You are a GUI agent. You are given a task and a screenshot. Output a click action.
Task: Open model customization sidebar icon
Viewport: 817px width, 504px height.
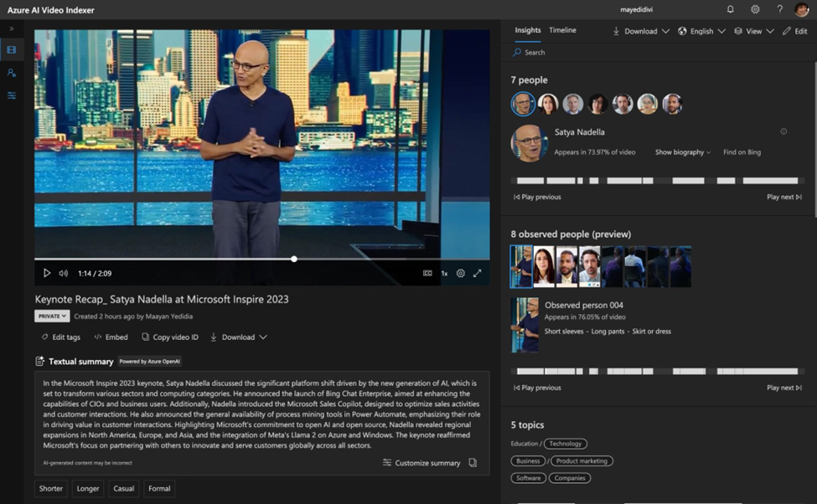pos(12,95)
